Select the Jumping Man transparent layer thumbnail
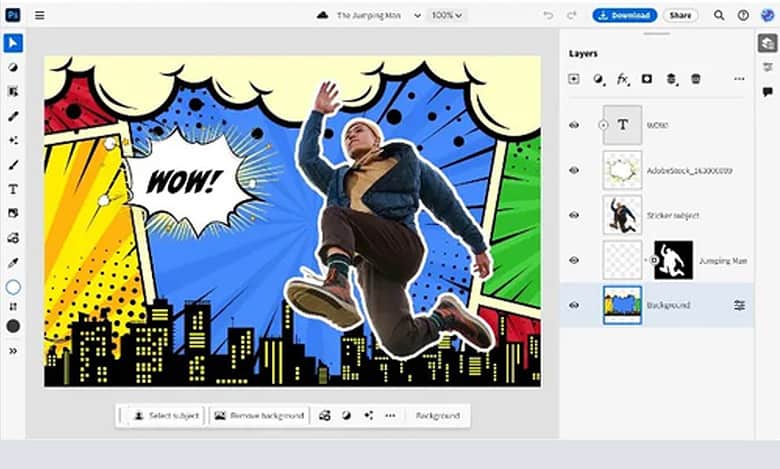 tap(622, 260)
